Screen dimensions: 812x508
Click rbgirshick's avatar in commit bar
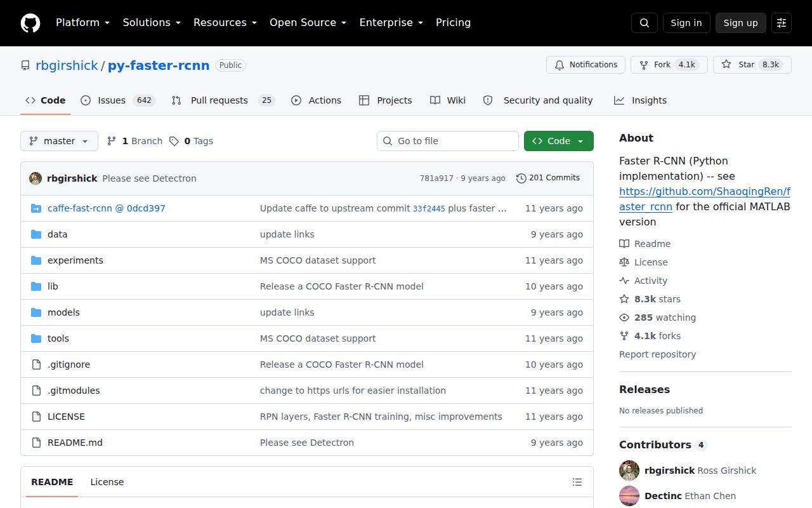pyautogui.click(x=36, y=178)
